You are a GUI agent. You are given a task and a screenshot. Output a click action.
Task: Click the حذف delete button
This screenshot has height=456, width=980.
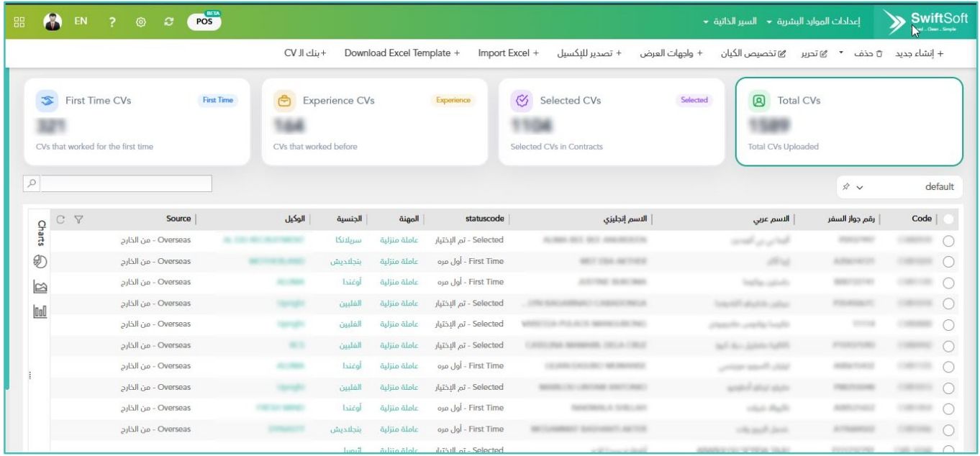pyautogui.click(x=868, y=54)
